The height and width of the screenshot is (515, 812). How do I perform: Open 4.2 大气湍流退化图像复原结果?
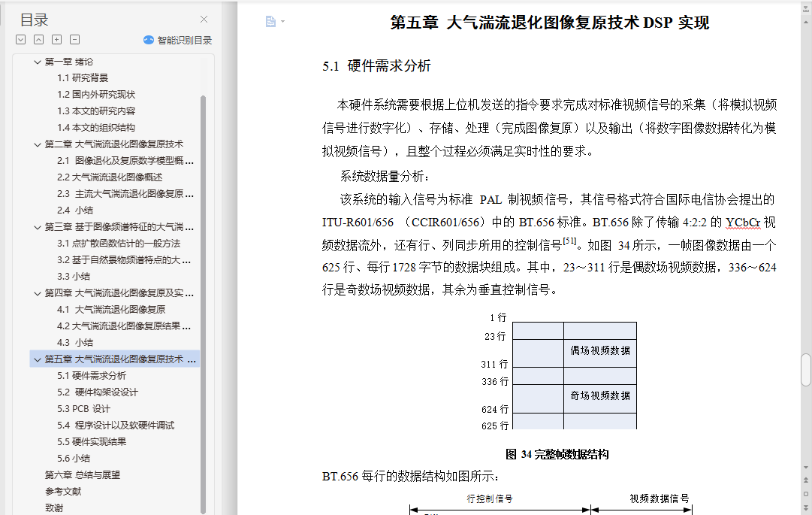coord(124,326)
